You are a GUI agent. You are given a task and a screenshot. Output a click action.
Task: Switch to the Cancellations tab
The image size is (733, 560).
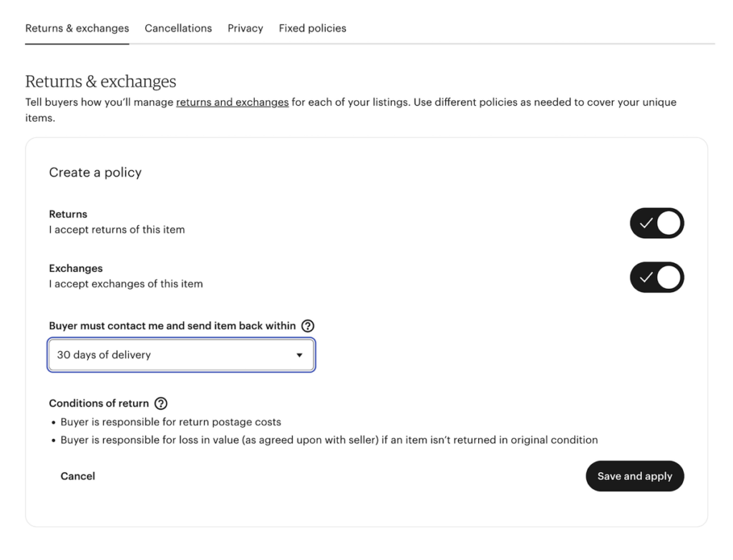coord(178,28)
